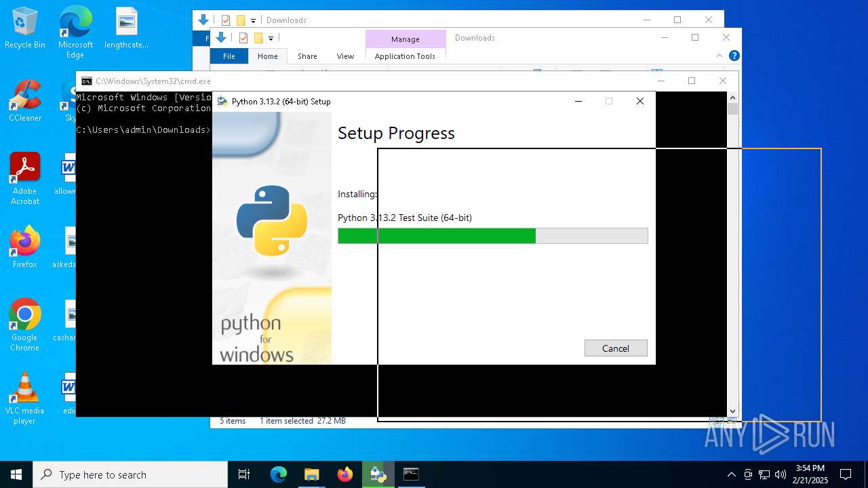Screen dimensions: 868x488
Task: Click the cmd window scrollbar down arrow
Action: point(732,411)
